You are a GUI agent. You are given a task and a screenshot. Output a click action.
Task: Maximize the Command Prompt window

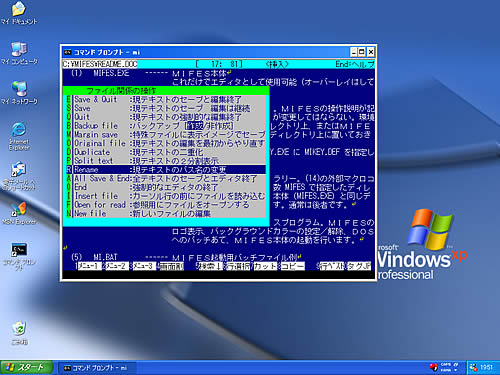click(361, 52)
